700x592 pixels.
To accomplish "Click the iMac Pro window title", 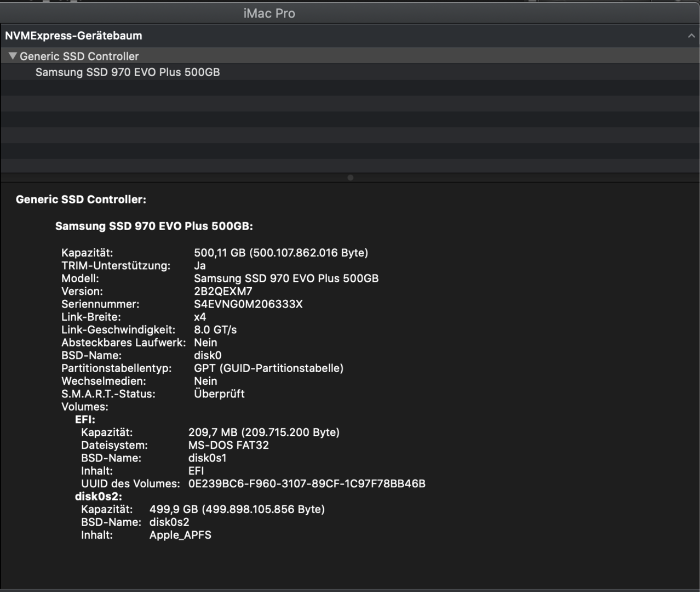I will click(269, 13).
